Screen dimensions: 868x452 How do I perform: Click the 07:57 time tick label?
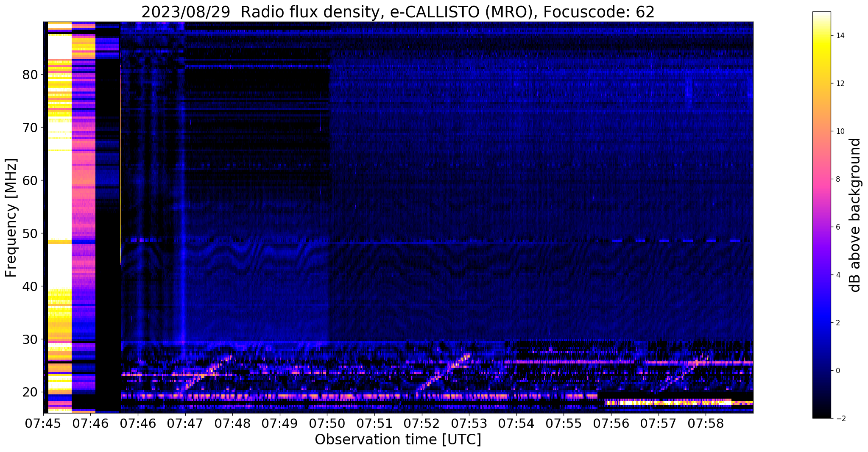click(x=659, y=423)
